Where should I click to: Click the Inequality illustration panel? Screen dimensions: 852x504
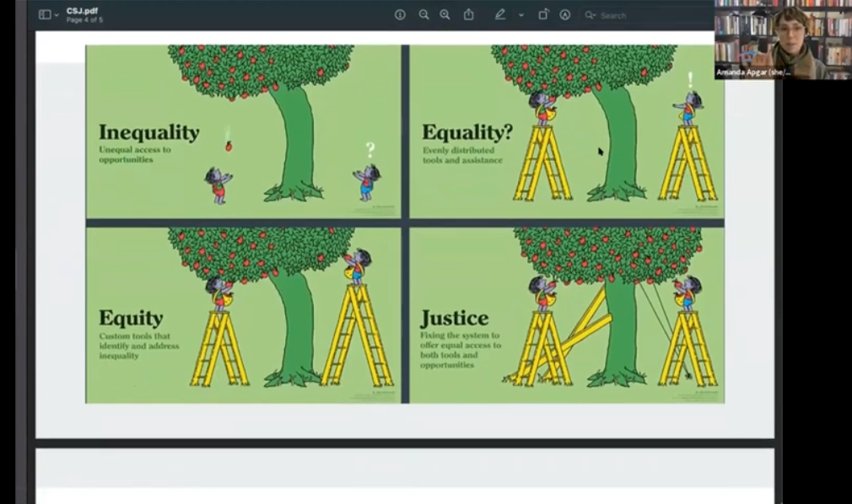click(x=243, y=131)
